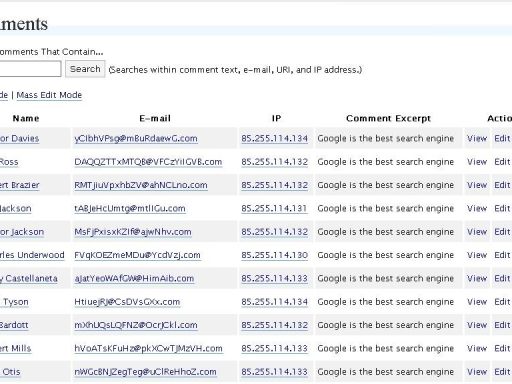
Task: Click email tABJeHcUmtg@mtlIGu.com
Action: 130,208
